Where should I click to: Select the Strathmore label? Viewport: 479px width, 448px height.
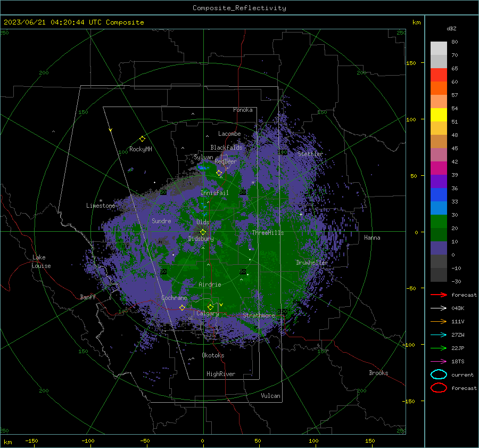click(x=259, y=315)
